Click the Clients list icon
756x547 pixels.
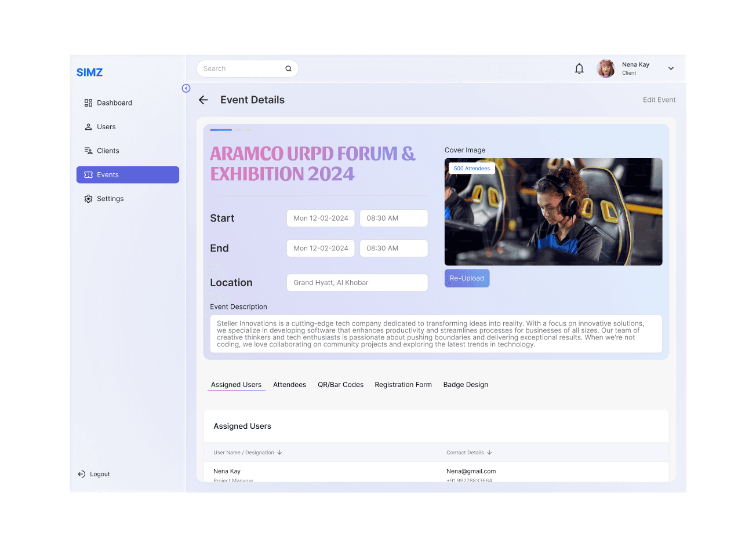(x=88, y=151)
